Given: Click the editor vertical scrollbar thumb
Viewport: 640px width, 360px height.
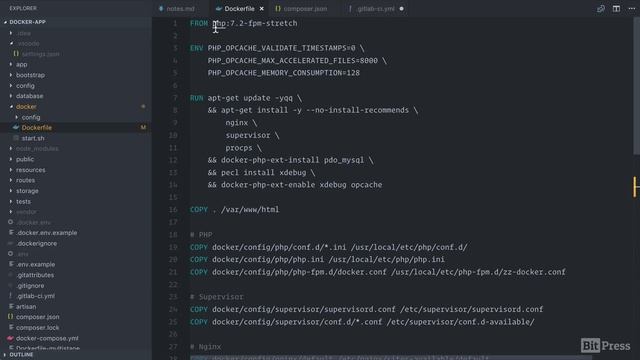Looking at the screenshot, I should point(636,86).
